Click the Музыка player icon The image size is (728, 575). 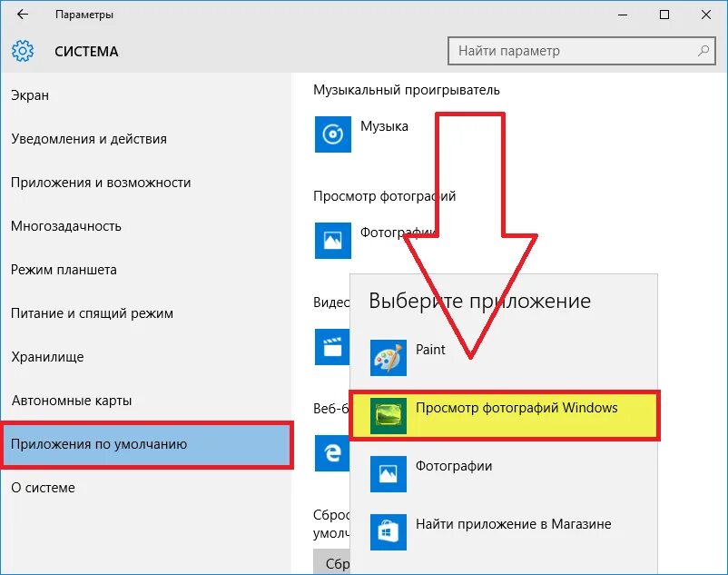(x=333, y=134)
